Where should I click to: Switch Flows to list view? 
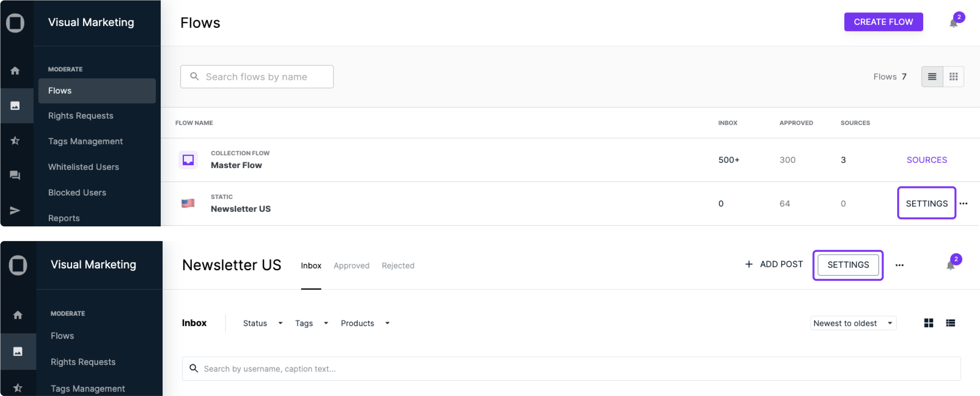click(932, 77)
